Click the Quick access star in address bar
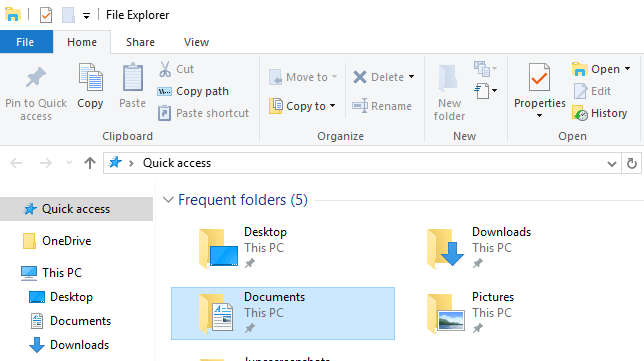The width and height of the screenshot is (644, 361). click(x=115, y=163)
